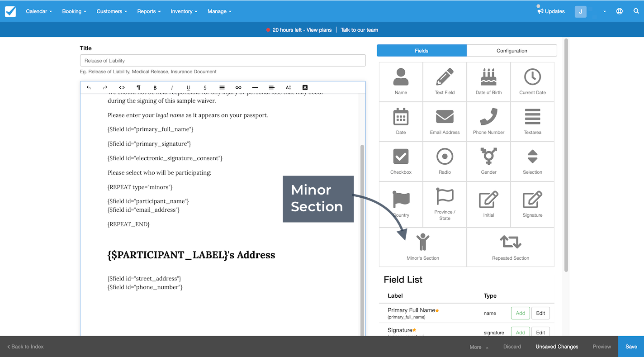This screenshot has height=357, width=644.
Task: Click Talk to our team link
Action: [359, 30]
